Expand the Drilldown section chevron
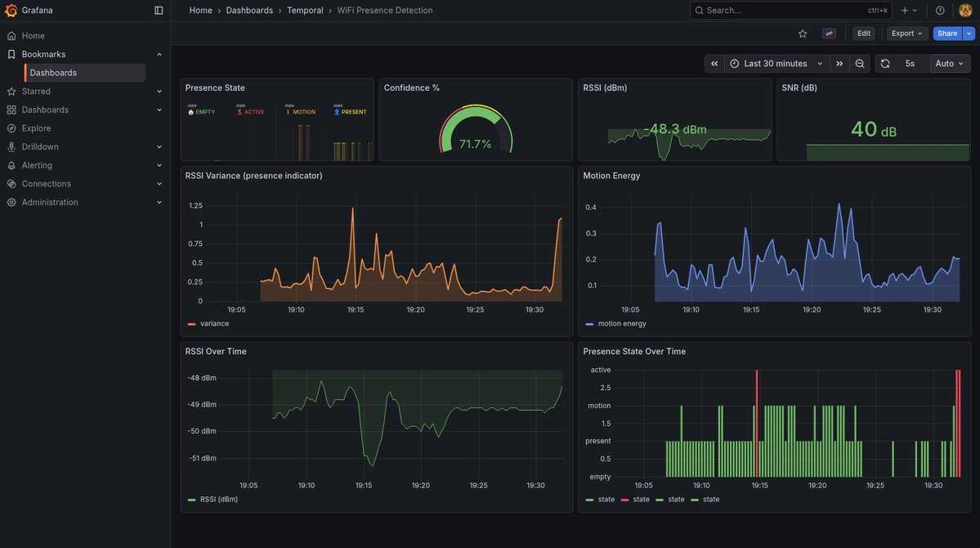Image resolution: width=980 pixels, height=548 pixels. [x=159, y=147]
